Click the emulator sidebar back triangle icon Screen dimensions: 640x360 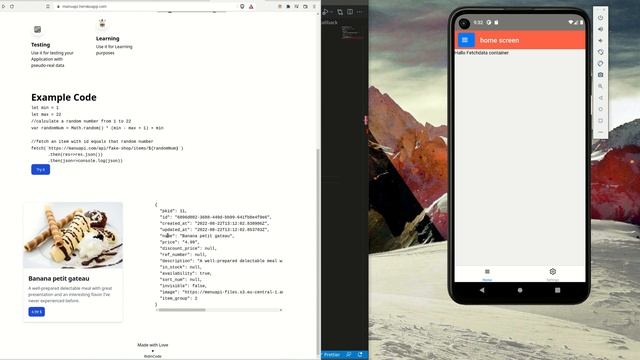coord(600,98)
